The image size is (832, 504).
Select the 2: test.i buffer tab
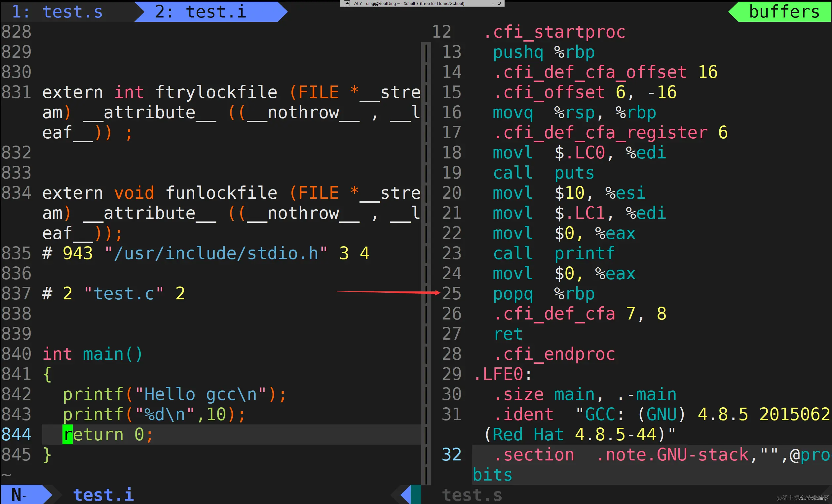click(x=201, y=12)
